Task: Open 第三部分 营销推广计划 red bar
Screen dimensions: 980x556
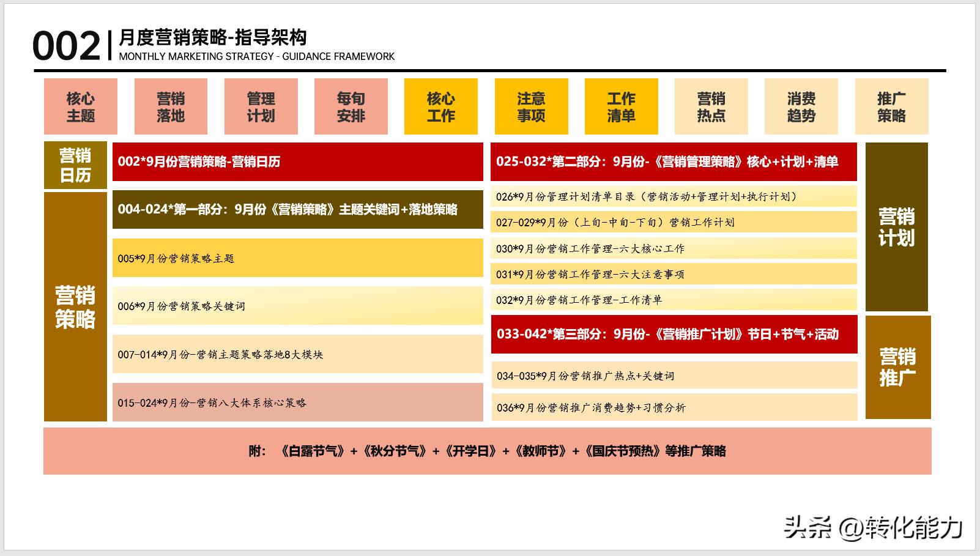Action: pos(673,335)
